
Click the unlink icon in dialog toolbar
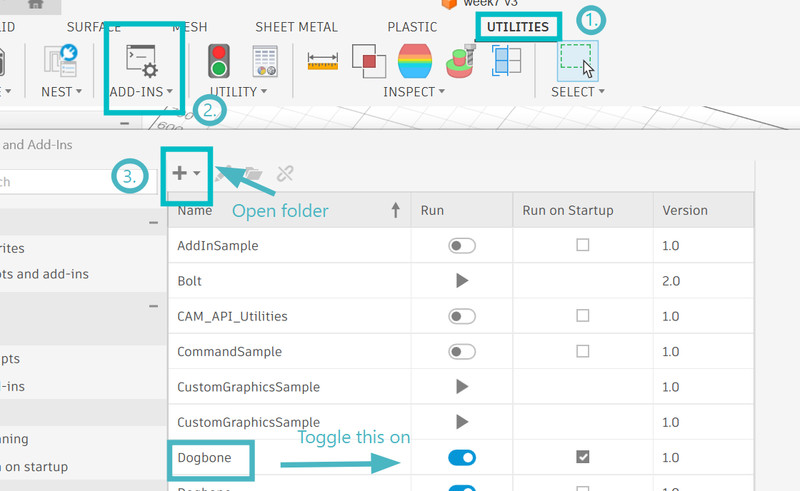tap(285, 173)
